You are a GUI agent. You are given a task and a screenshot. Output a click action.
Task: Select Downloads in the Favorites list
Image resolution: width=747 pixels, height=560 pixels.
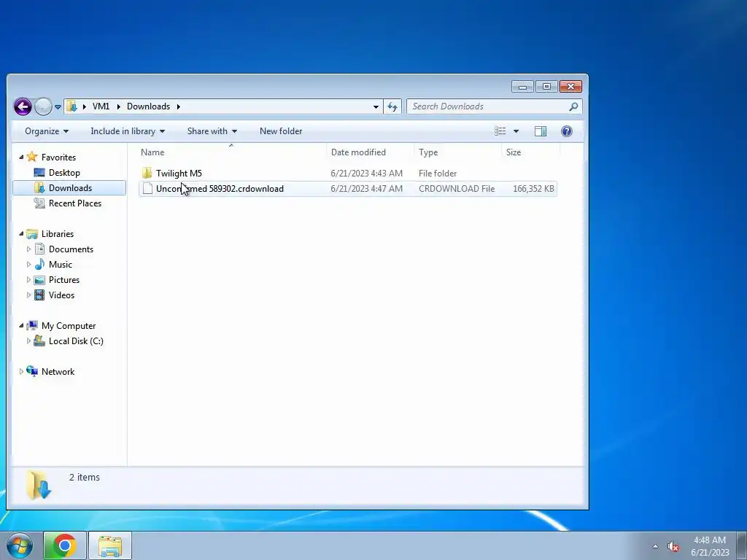(x=70, y=188)
